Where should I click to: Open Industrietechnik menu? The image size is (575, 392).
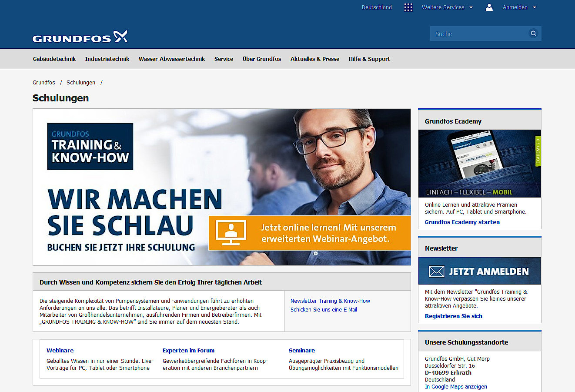click(107, 59)
